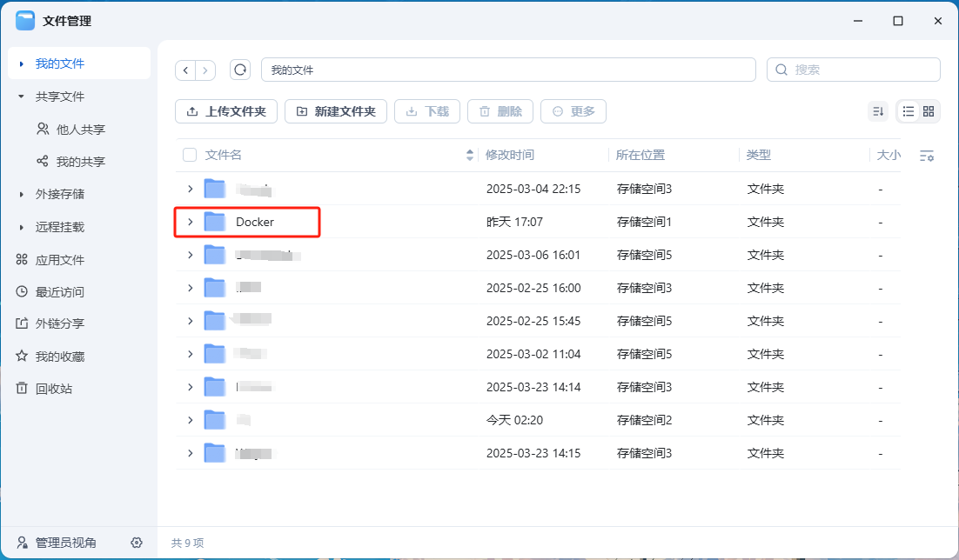
Task: Collapse the 共享文件 sidebar section
Action: pyautogui.click(x=21, y=97)
